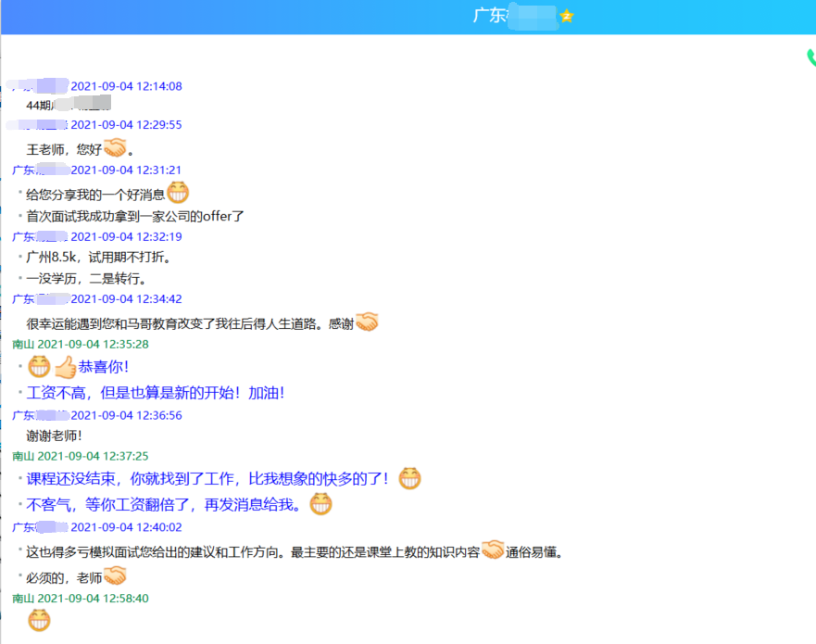Click the blue message 工资不高，但是也算是新的开始
The width and height of the screenshot is (816, 644).
[156, 393]
